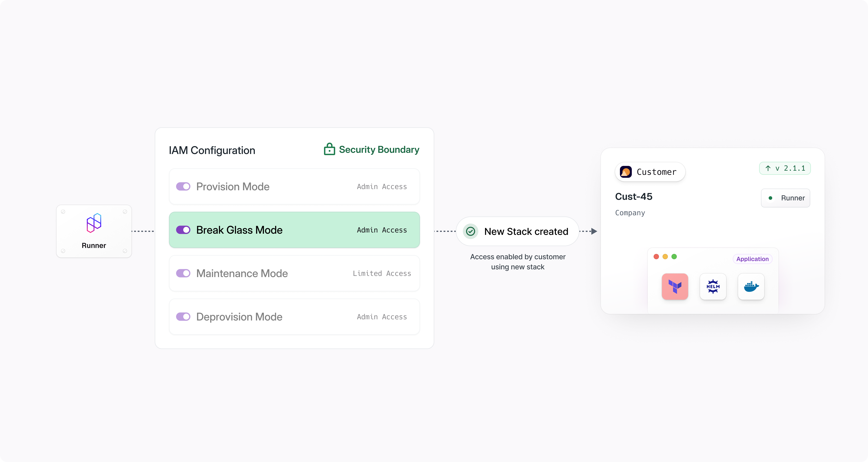Disable the Break Glass Mode toggle

click(x=183, y=230)
